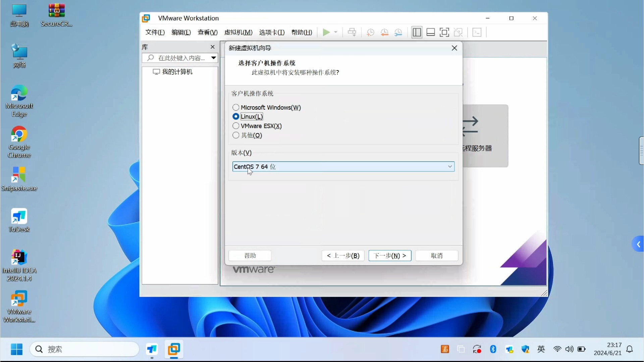This screenshot has height=362, width=644.
Task: Open the 帮助(H) menu
Action: pos(301,32)
